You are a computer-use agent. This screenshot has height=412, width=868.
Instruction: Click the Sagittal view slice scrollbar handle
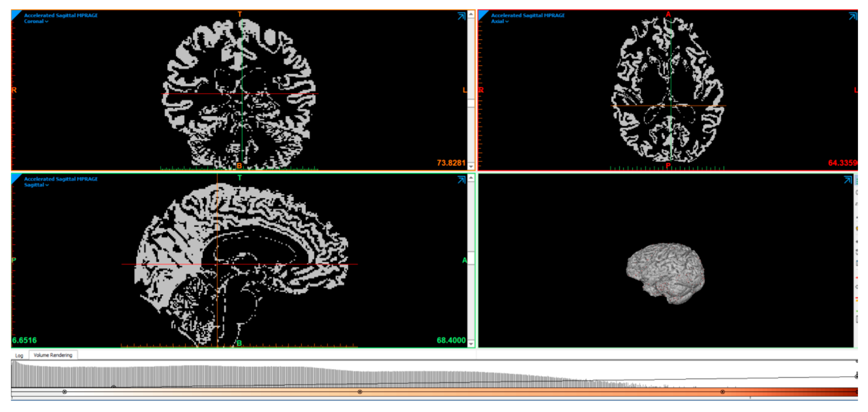(x=471, y=258)
